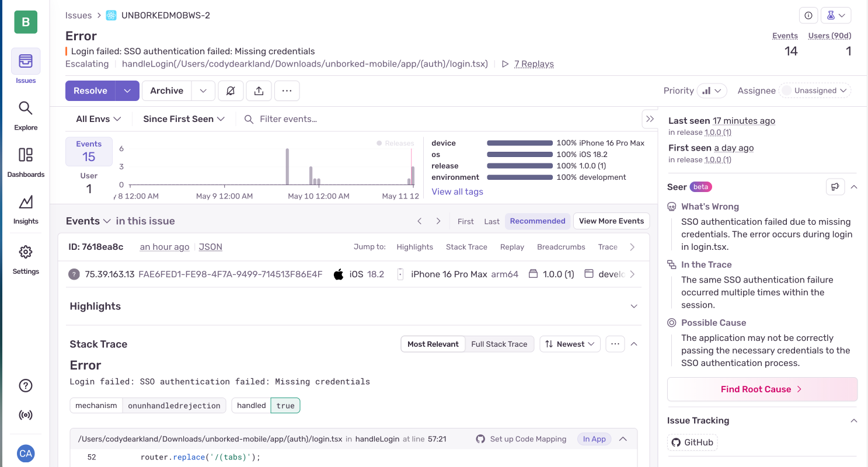Switch to Most Relevant stack trace
The height and width of the screenshot is (467, 868).
(433, 344)
